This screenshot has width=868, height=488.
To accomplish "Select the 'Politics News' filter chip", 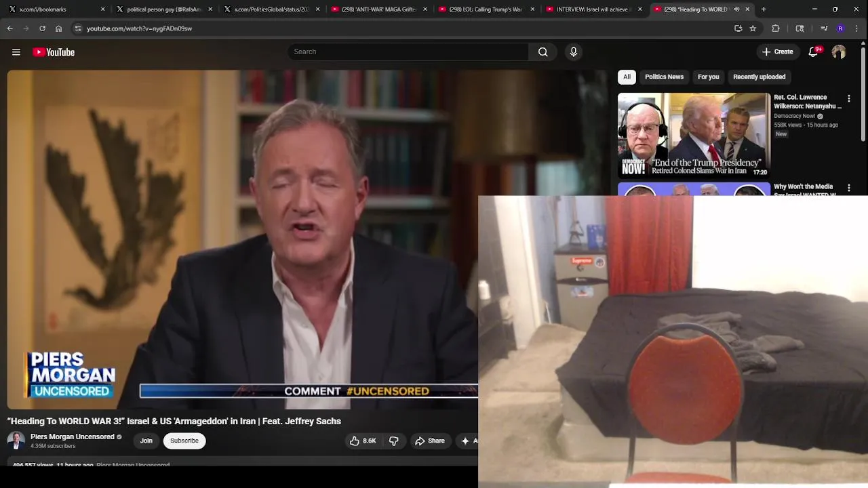I will point(664,77).
